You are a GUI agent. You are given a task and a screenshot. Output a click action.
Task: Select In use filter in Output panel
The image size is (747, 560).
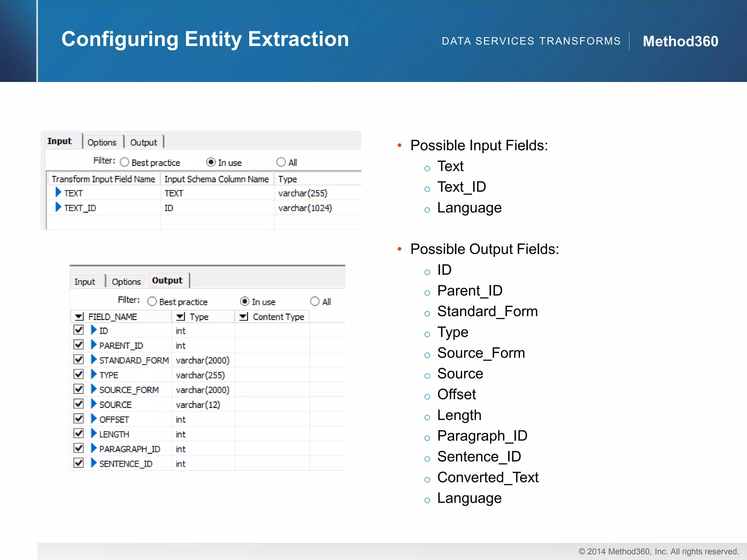pyautogui.click(x=245, y=302)
